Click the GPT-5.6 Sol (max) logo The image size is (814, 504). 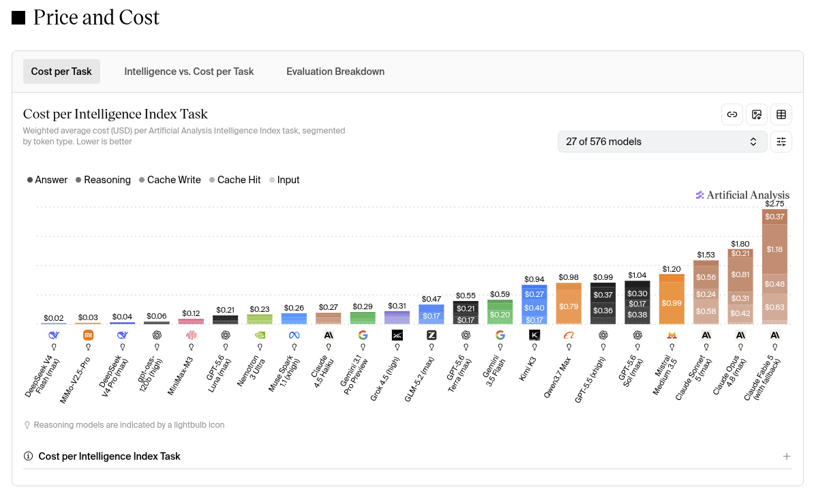pos(637,335)
